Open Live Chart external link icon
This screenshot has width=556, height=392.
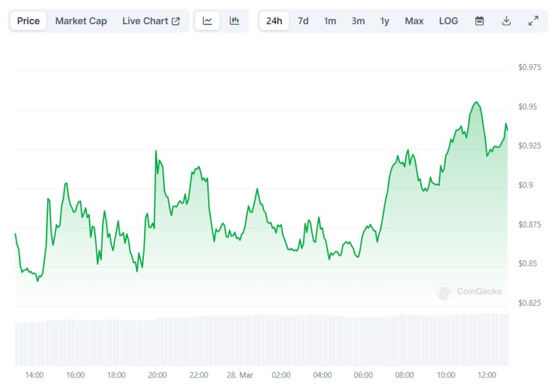[x=175, y=22]
